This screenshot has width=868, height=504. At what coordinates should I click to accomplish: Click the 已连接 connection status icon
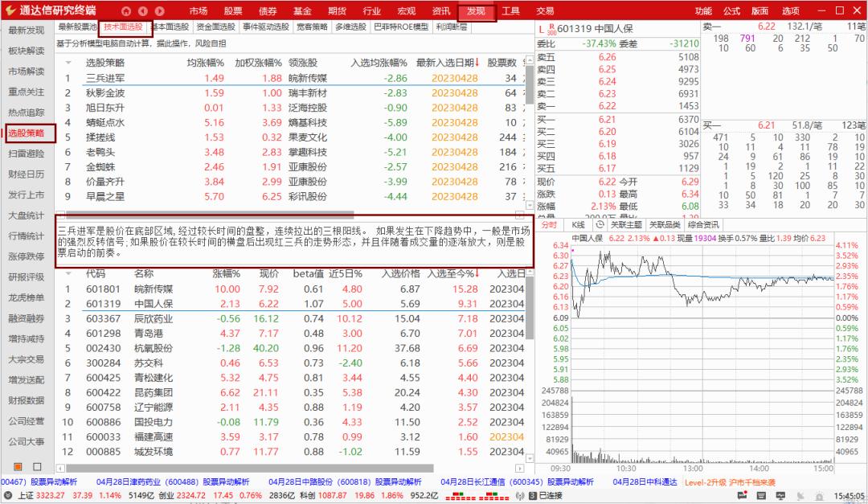pyautogui.click(x=533, y=495)
